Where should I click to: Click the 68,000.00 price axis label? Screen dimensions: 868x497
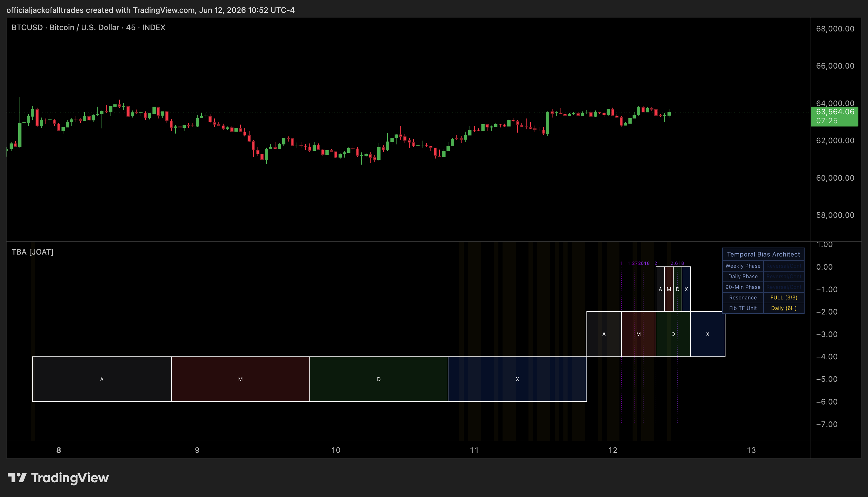point(835,29)
